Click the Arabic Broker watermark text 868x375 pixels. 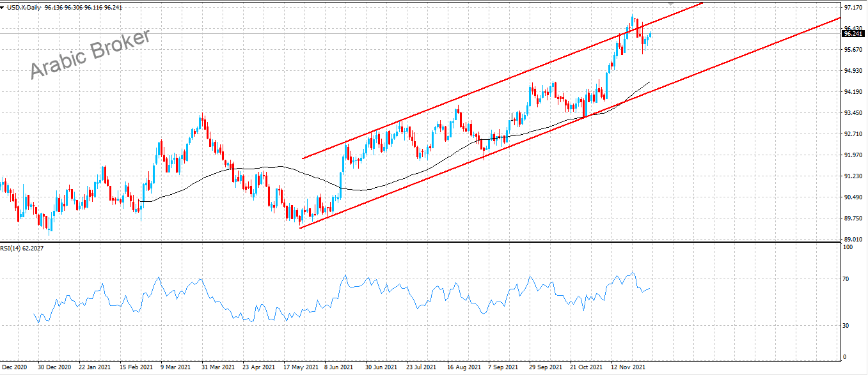(x=90, y=54)
